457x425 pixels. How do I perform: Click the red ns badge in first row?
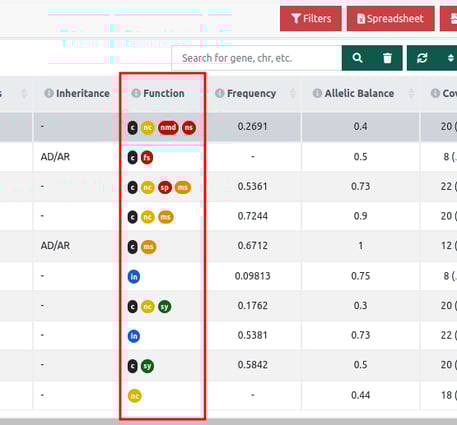189,128
